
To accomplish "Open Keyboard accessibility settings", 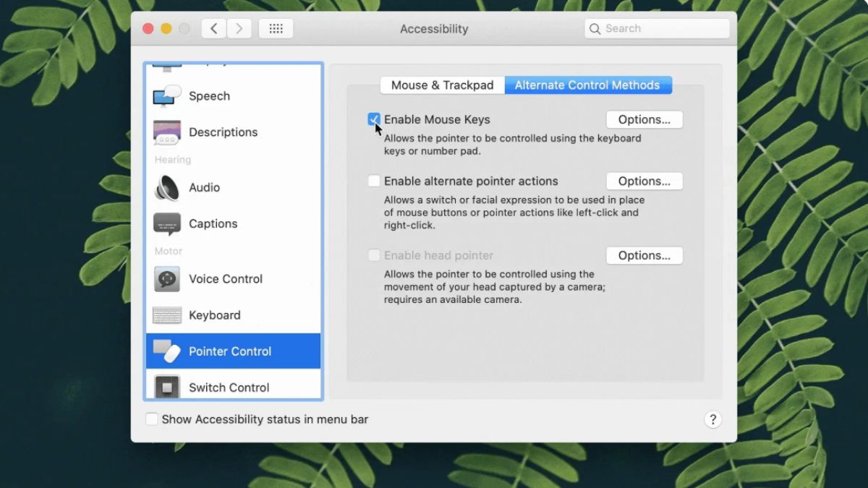I will 214,314.
